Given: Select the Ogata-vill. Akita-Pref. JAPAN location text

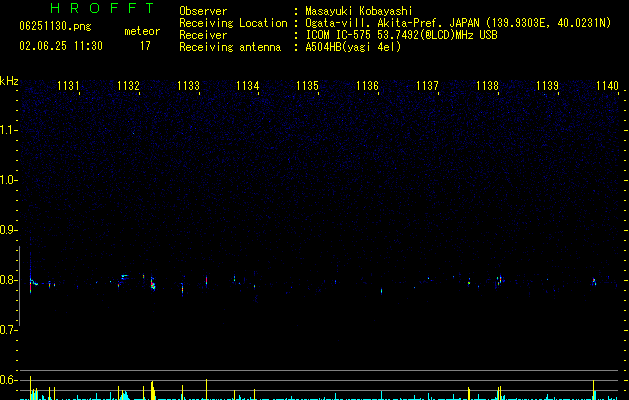Looking at the screenshot, I should coord(458,23).
